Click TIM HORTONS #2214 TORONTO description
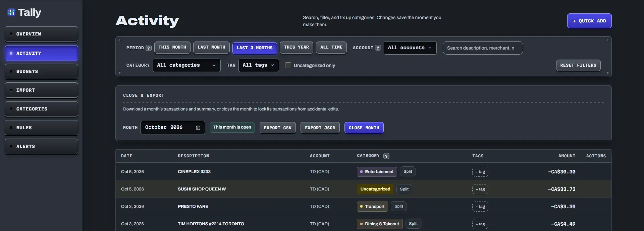644x231 pixels. 211,224
